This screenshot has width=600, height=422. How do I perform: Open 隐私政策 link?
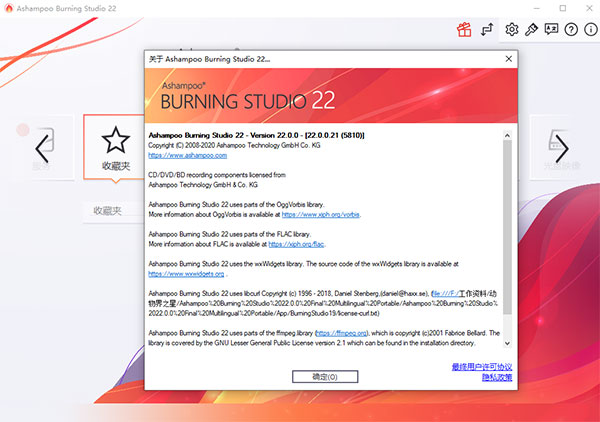coord(497,378)
